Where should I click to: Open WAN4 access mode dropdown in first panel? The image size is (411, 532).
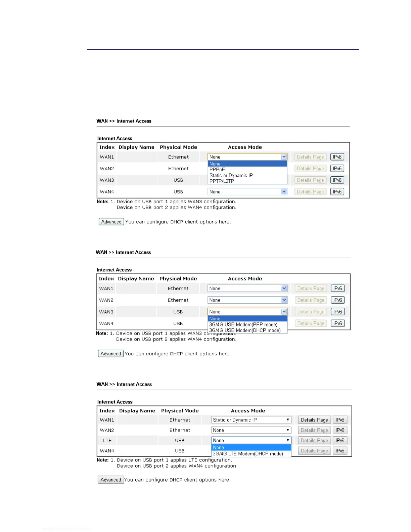pos(247,192)
